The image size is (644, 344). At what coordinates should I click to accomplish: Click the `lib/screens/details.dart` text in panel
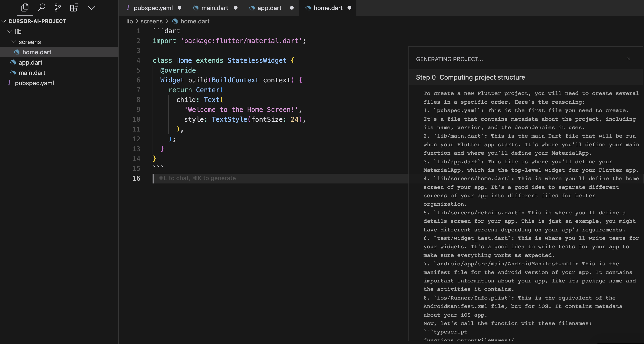[x=477, y=212]
